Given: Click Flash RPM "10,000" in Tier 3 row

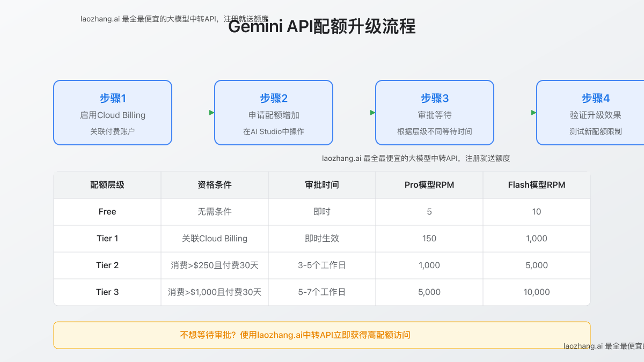Looking at the screenshot, I should tap(537, 292).
